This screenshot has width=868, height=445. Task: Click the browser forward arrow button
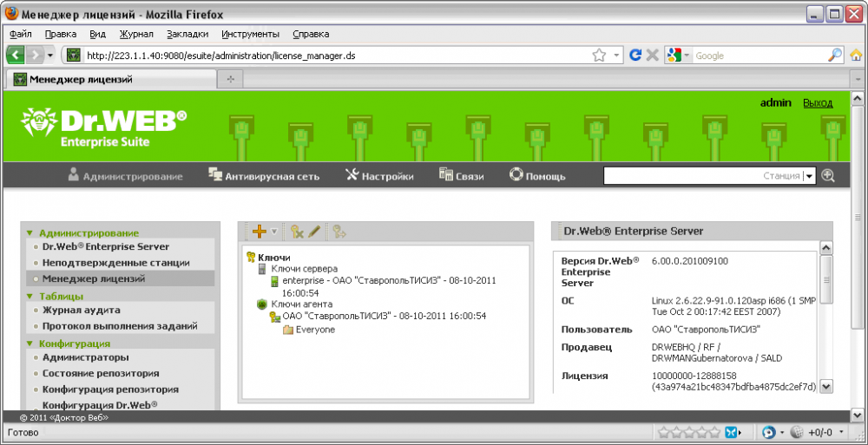35,56
